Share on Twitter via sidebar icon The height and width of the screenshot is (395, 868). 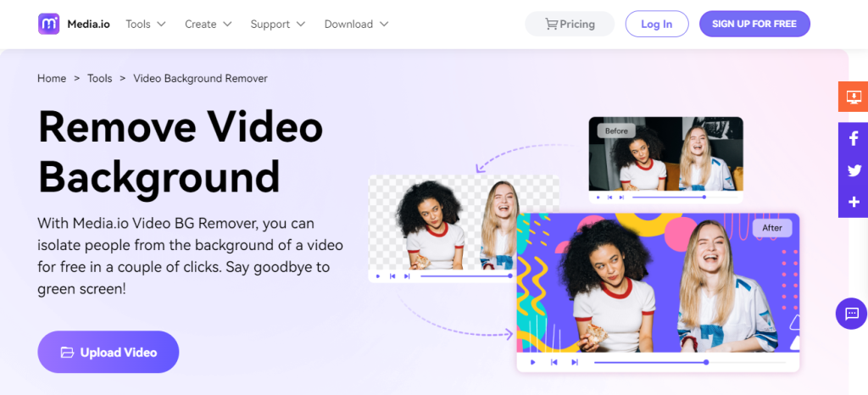[853, 170]
